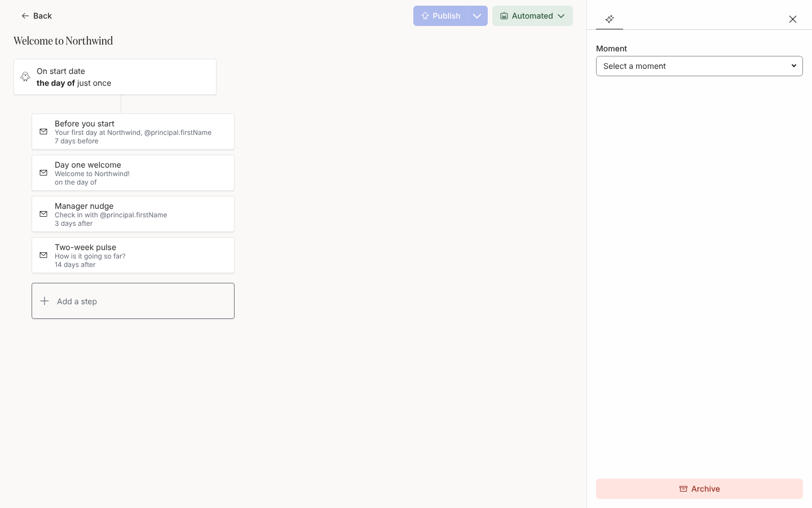Image resolution: width=812 pixels, height=508 pixels.
Task: Close the side panel with X icon
Action: (x=793, y=19)
